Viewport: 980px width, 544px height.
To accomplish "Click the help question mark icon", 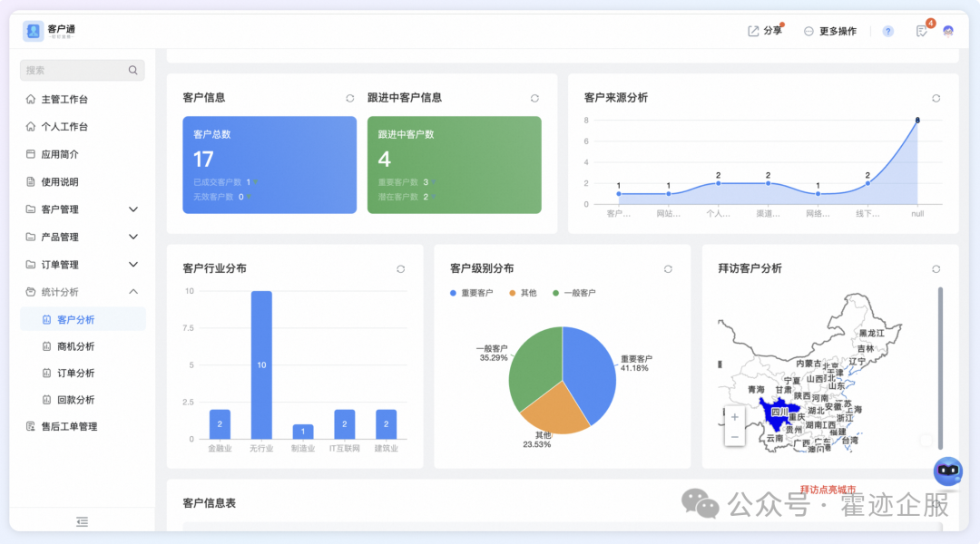I will pyautogui.click(x=887, y=31).
